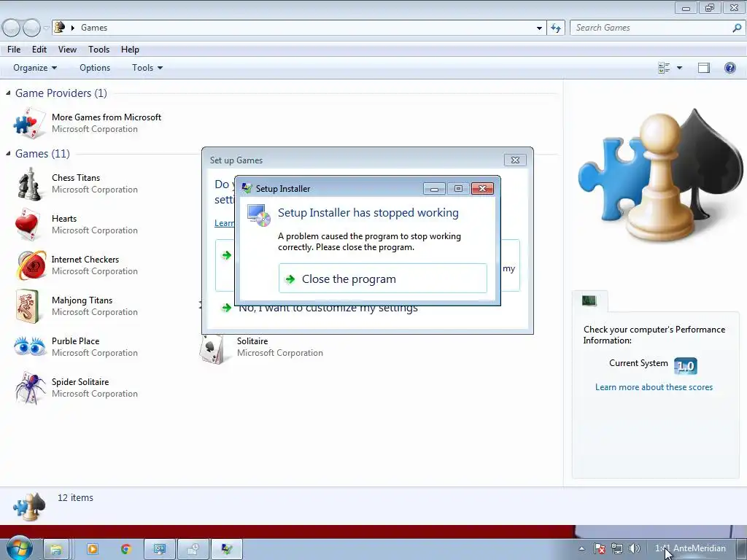Open the Help menu

click(130, 50)
